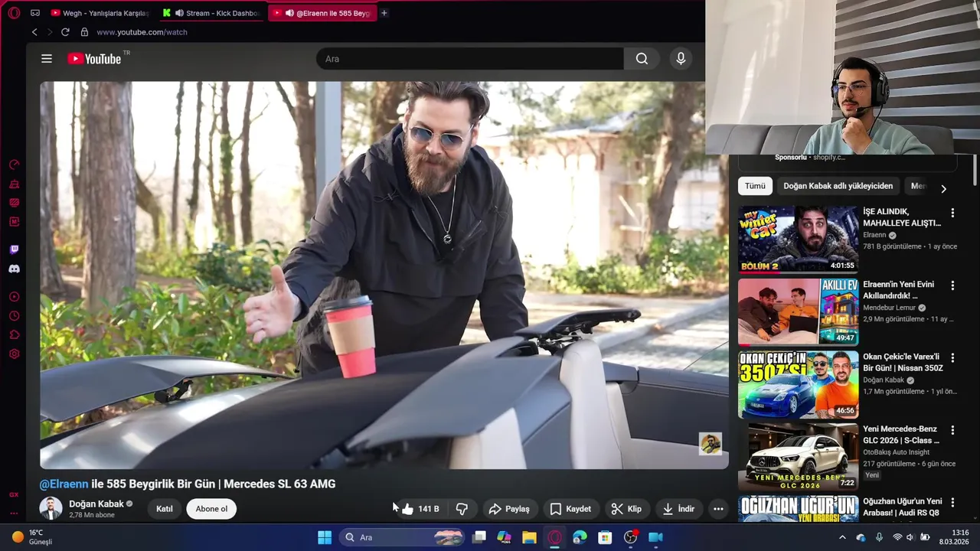This screenshot has height=551, width=980.
Task: Open Oğuzhan Uğur'un Yeni Arabası title
Action: click(902, 507)
